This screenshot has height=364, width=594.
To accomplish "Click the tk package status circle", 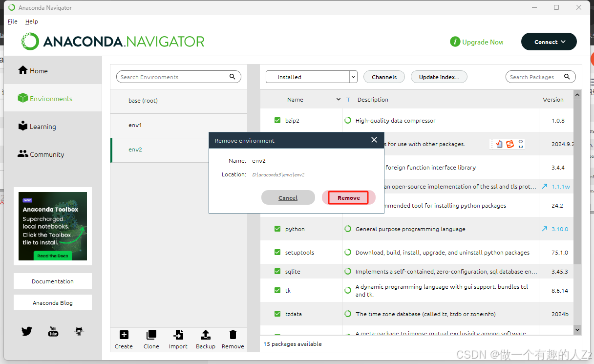I will point(348,290).
